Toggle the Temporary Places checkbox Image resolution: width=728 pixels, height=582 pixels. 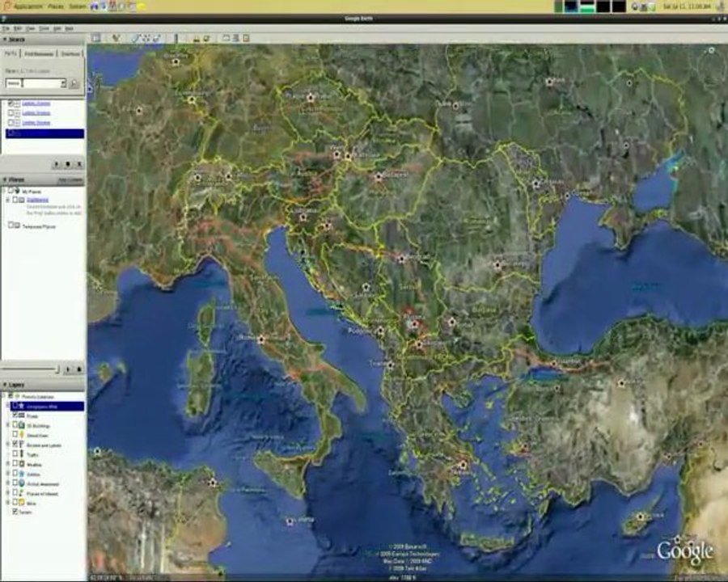click(x=11, y=225)
